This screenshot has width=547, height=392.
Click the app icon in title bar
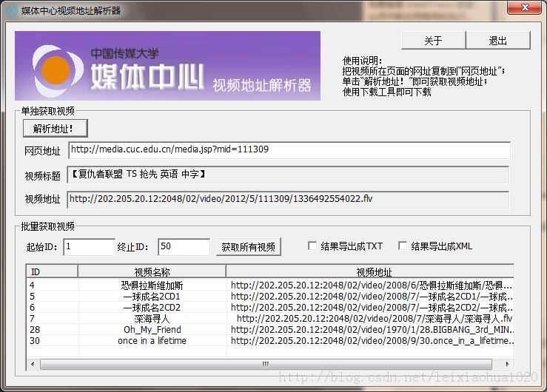(12, 11)
